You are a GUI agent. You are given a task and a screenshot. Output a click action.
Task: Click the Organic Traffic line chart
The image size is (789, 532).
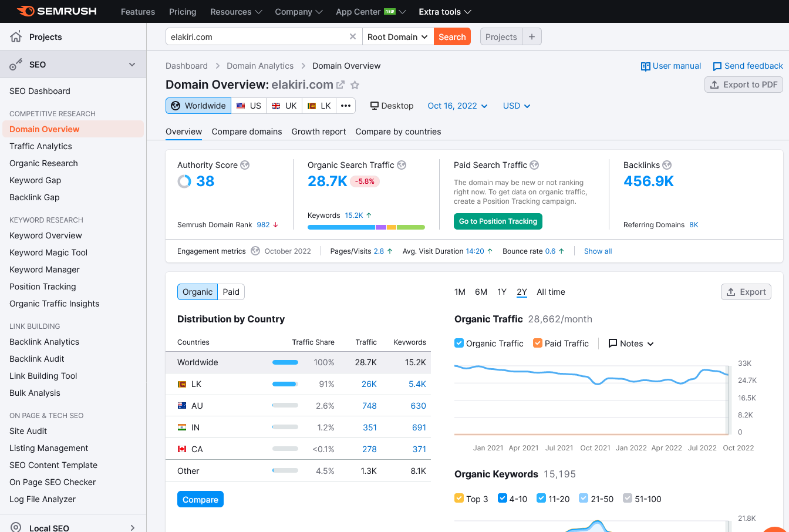pyautogui.click(x=592, y=399)
